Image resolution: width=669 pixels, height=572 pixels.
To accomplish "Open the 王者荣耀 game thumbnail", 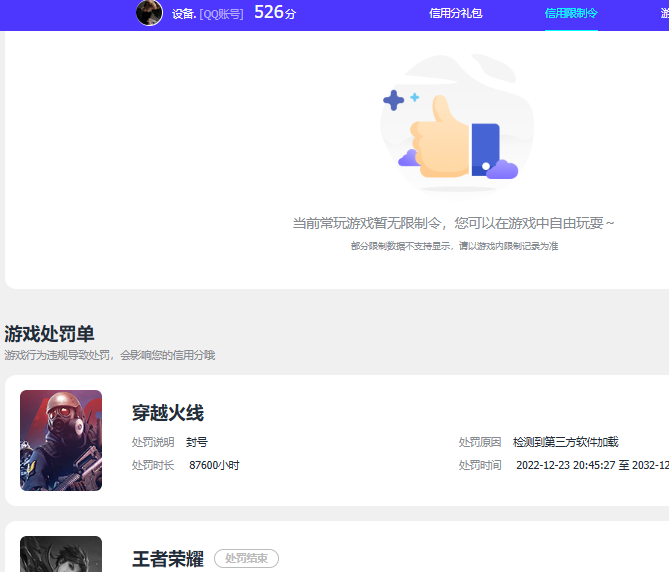I will pyautogui.click(x=61, y=554).
